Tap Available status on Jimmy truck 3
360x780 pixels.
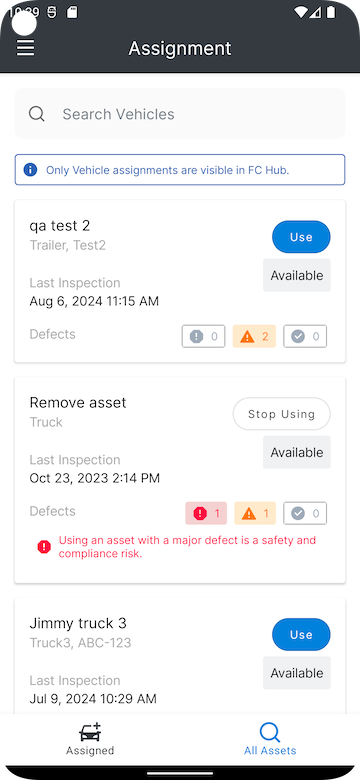[297, 673]
